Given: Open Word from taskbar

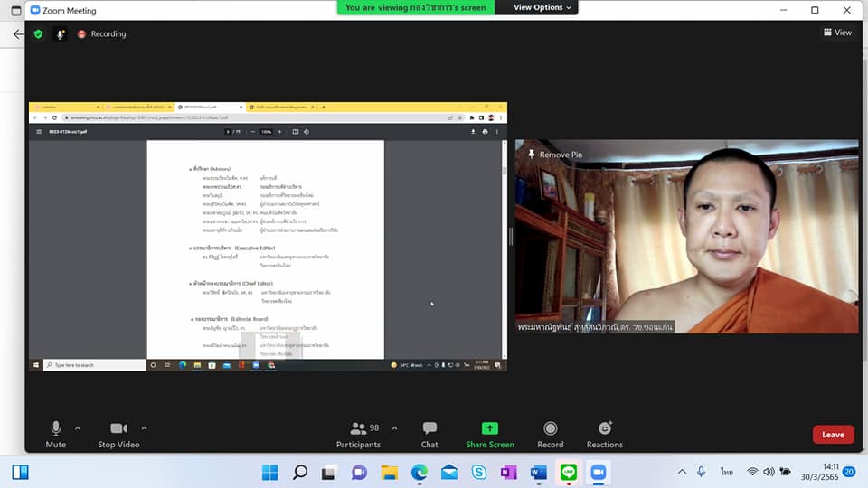Looking at the screenshot, I should pos(538,473).
